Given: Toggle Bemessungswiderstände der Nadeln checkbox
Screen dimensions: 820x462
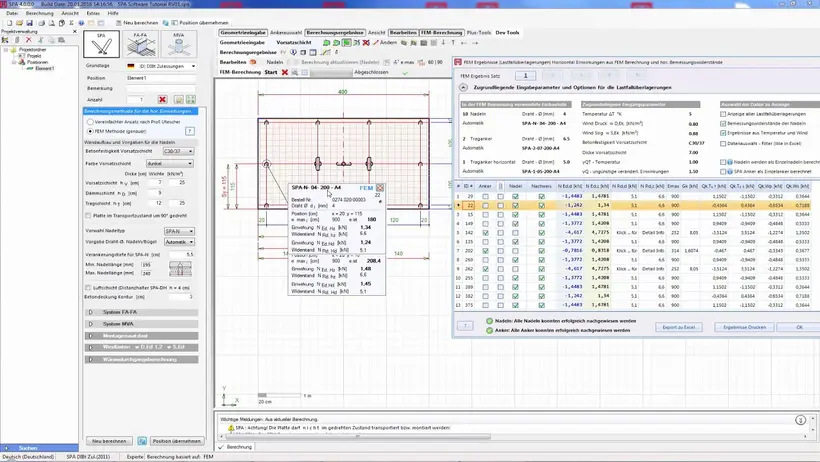Looking at the screenshot, I should (723, 123).
